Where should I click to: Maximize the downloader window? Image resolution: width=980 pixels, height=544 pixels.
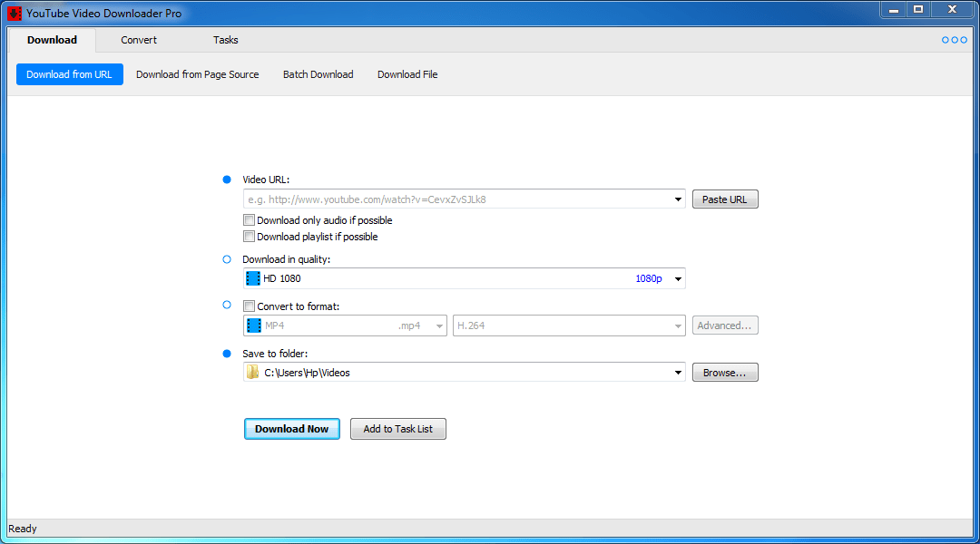[918, 9]
